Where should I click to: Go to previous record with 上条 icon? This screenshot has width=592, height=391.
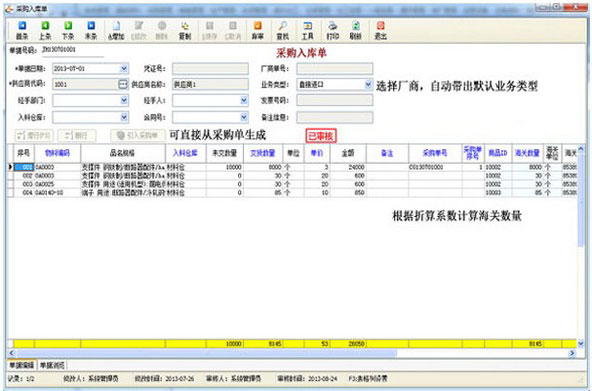point(45,31)
